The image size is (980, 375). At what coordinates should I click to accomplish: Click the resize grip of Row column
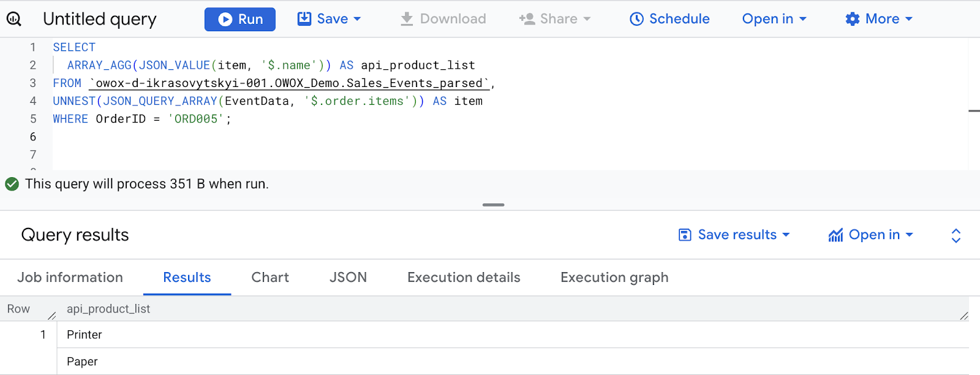[52, 316]
